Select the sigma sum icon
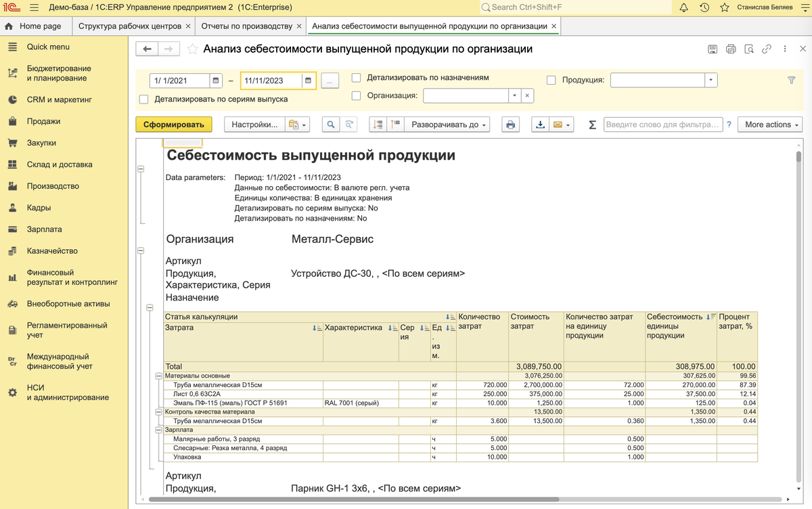 (591, 124)
